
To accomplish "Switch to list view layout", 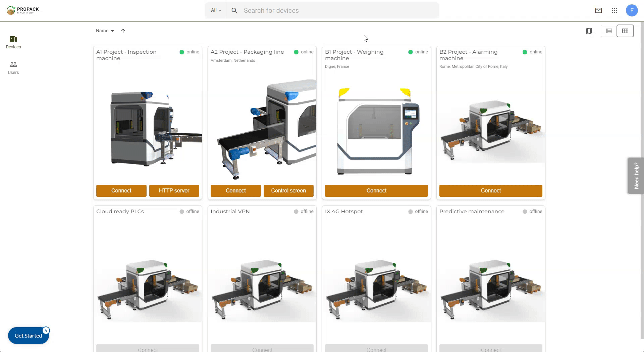I will 609,31.
